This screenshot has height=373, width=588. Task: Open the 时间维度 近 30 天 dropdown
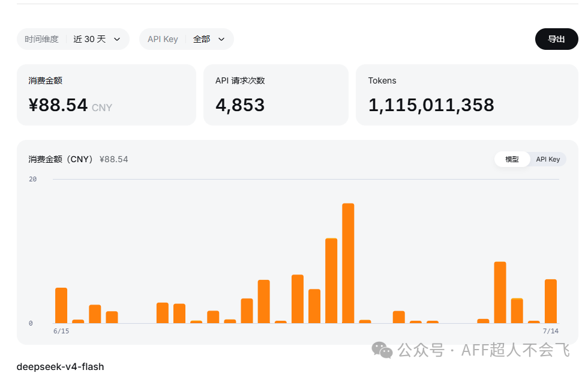click(x=73, y=39)
